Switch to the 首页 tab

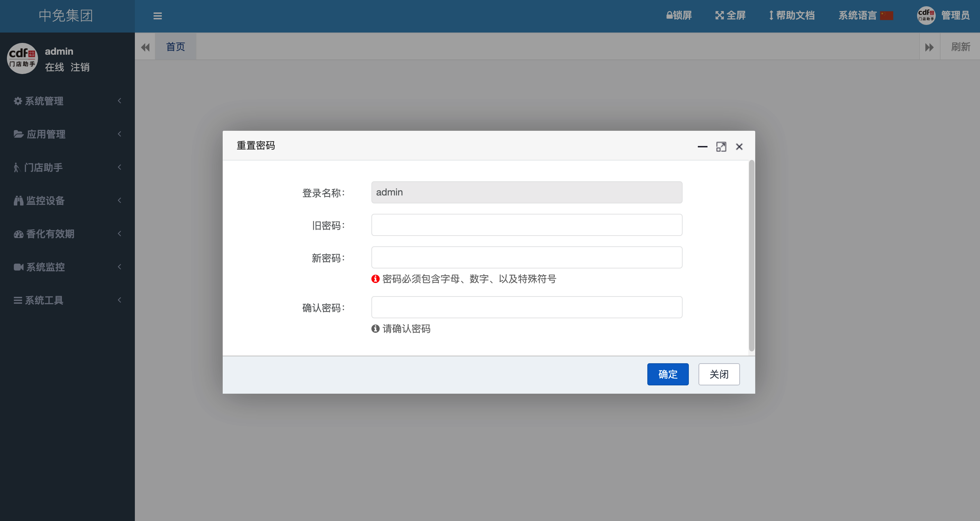175,47
